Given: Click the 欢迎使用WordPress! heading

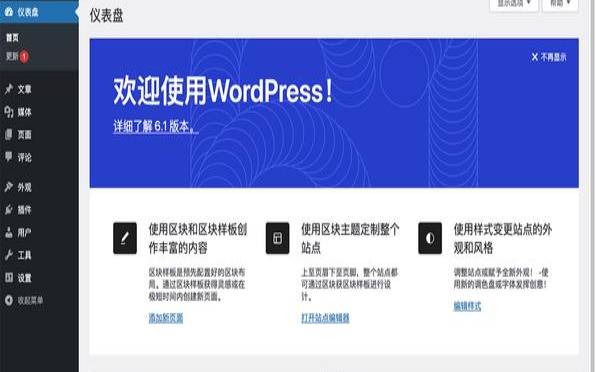Looking at the screenshot, I should [223, 91].
